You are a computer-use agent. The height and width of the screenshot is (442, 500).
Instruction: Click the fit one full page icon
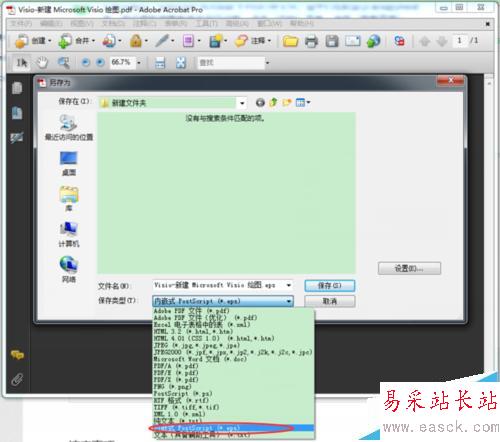(x=181, y=63)
